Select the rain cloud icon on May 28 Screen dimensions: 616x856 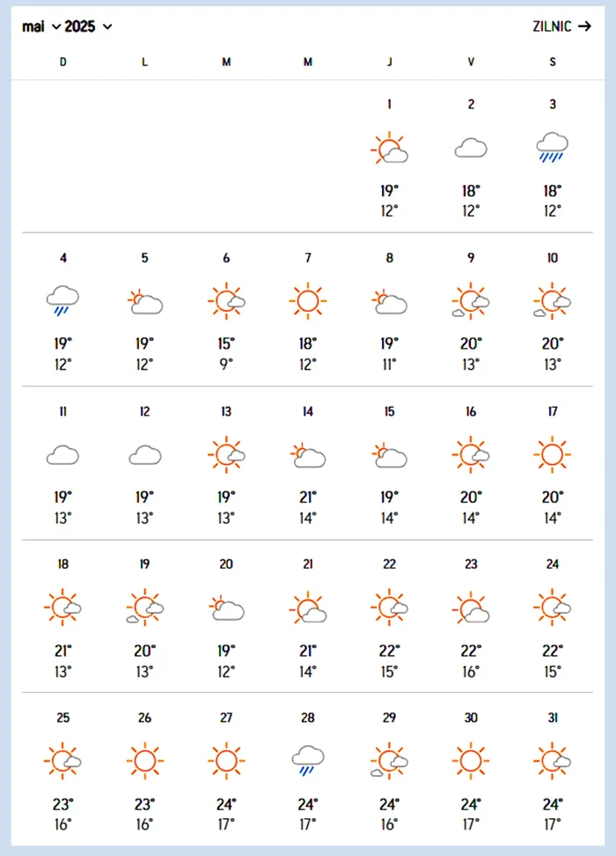click(308, 761)
